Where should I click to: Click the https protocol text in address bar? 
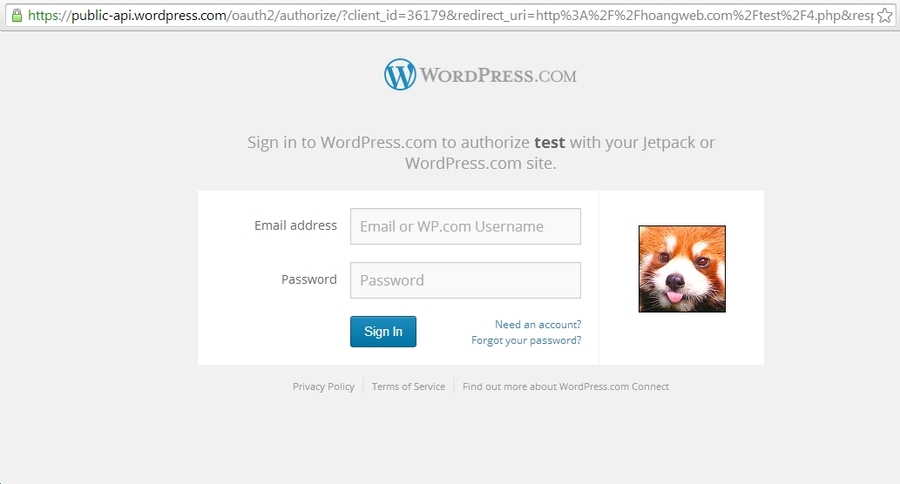coord(43,16)
